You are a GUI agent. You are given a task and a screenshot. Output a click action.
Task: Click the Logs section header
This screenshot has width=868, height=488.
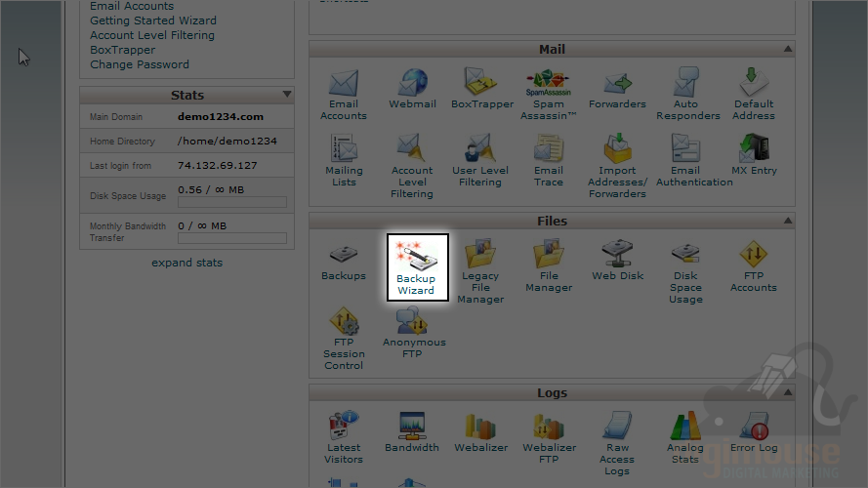tap(552, 392)
